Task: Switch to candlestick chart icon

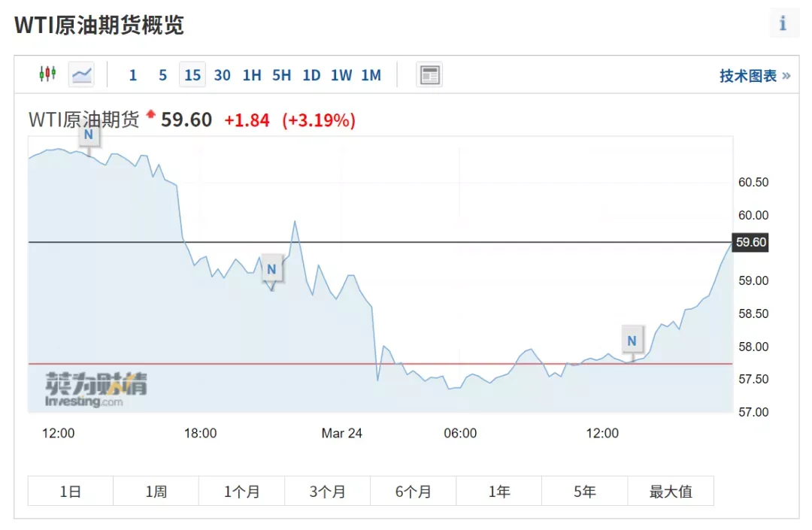Action: 47,74
